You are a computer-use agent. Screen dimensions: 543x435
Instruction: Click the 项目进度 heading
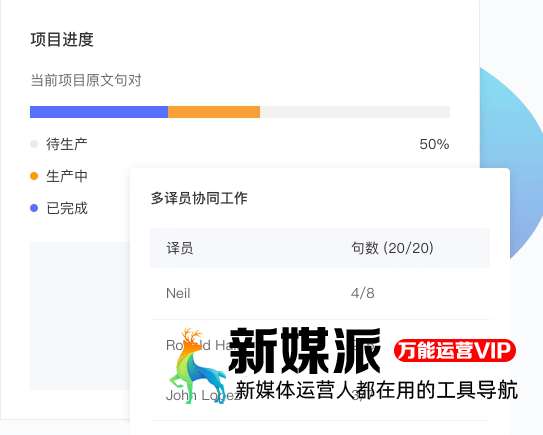[62, 39]
